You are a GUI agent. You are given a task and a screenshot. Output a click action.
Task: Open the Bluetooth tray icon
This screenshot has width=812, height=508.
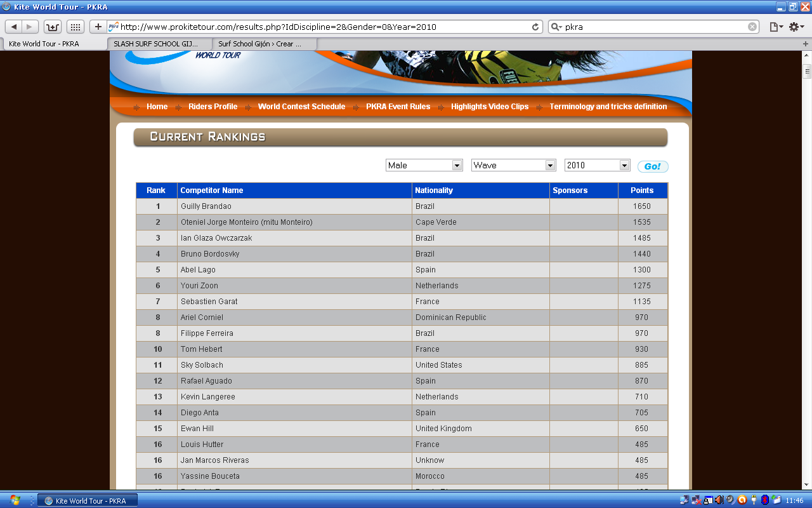coord(765,500)
